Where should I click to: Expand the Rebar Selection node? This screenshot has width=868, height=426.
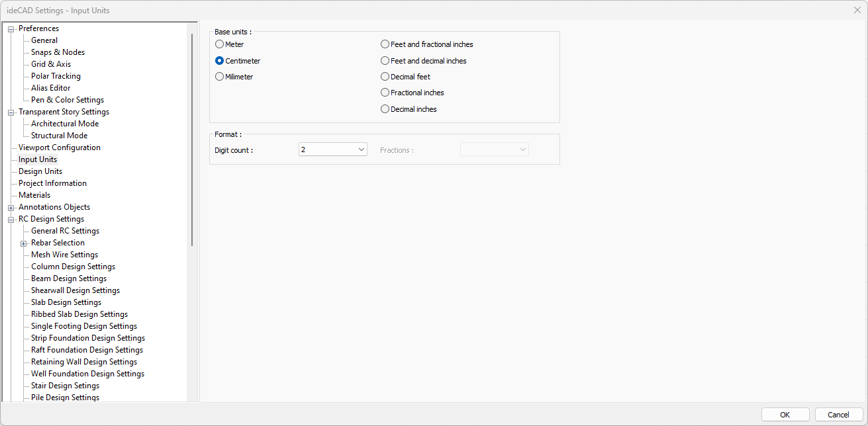(x=24, y=243)
